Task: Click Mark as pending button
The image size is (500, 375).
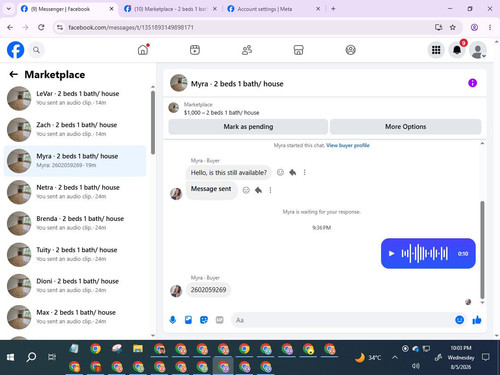Action: tap(248, 127)
